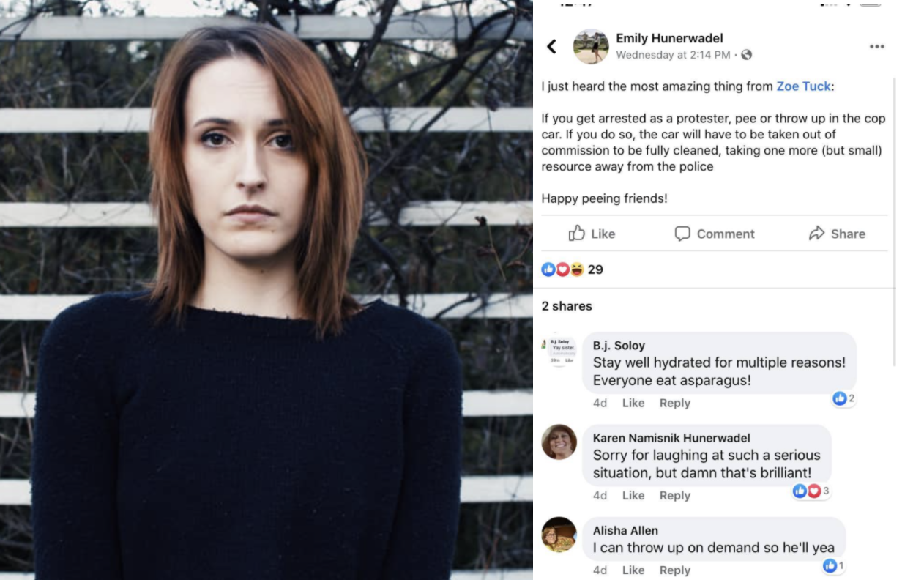Click the Emily Hunerwadel author name

[669, 38]
